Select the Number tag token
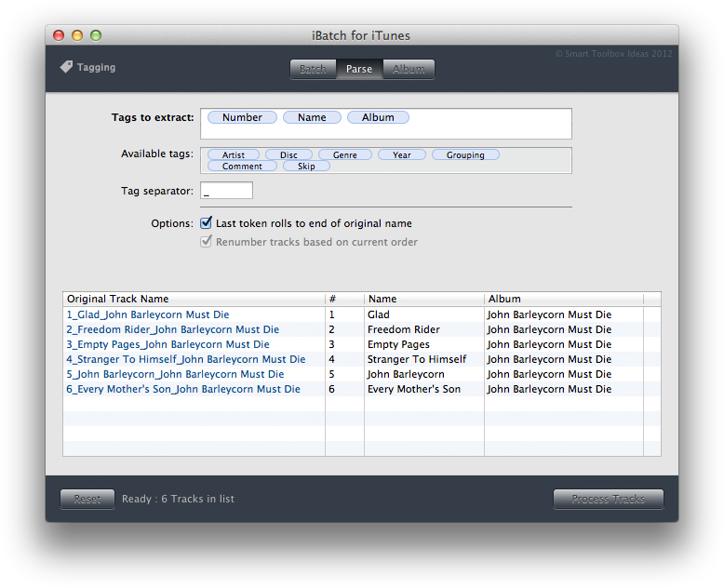Viewport: 724px width, 588px height. (x=242, y=117)
